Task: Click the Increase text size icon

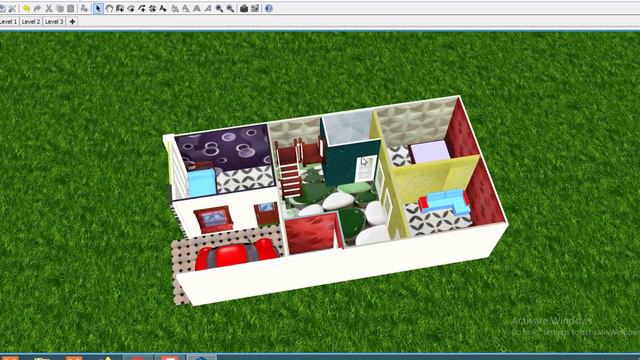Action: tap(175, 8)
